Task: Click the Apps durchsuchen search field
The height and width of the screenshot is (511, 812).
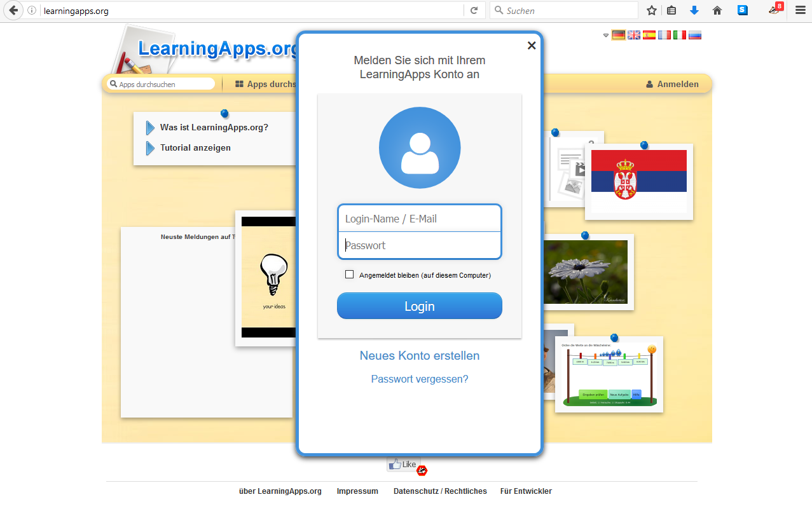Action: [161, 84]
